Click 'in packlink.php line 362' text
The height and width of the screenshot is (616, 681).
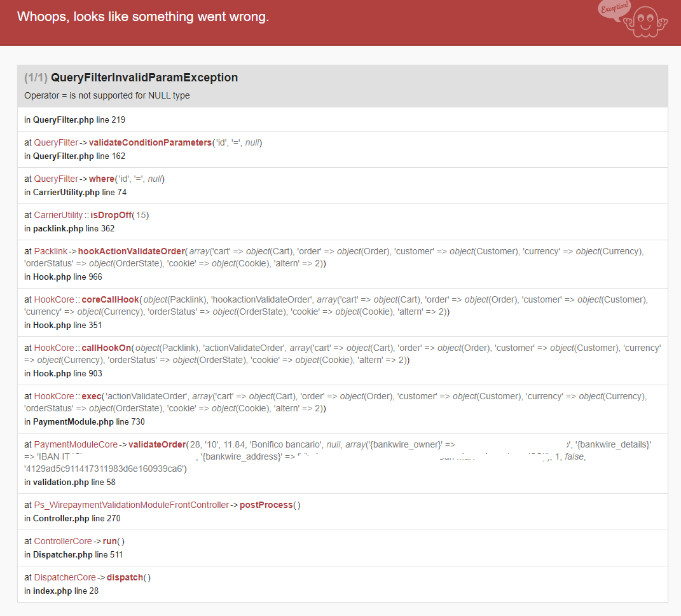69,229
